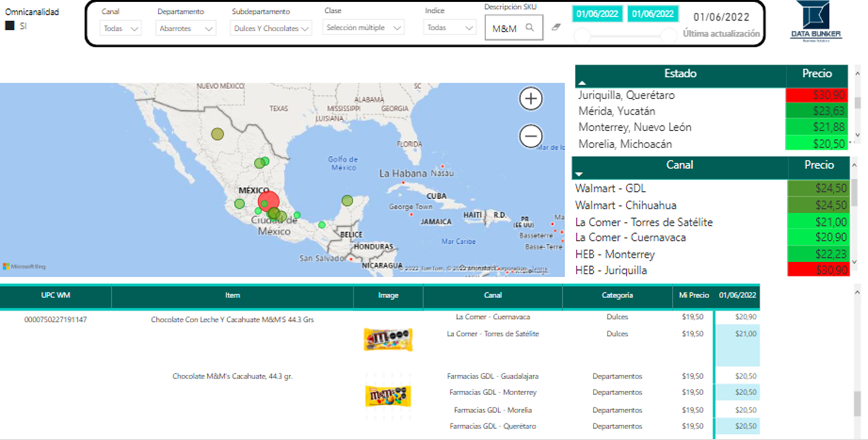
Task: Click the M&M's Cacahuate product image
Action: tap(389, 397)
